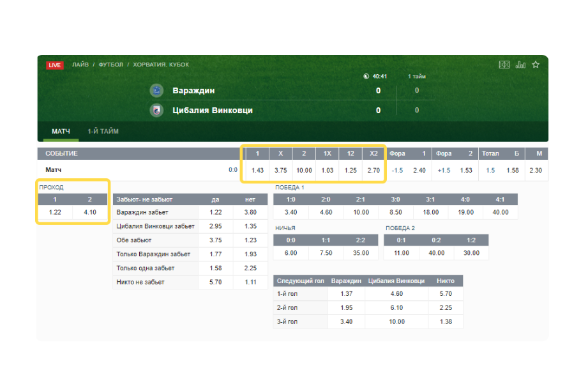The height and width of the screenshot is (386, 588).
Task: Select handicap -1.5 odds 2.40
Action: [x=419, y=171]
